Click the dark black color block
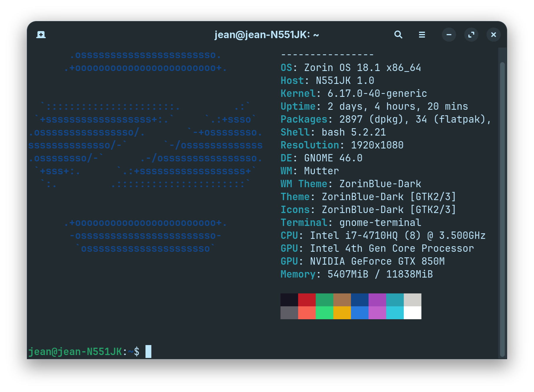Screen dimensions: 534x392 tap(289, 300)
